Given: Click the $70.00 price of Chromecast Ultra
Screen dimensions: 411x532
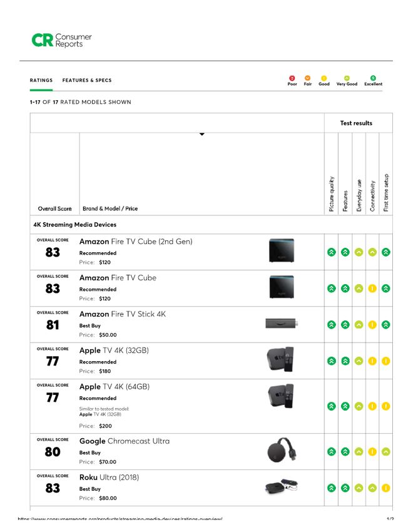Looking at the screenshot, I should (108, 462).
